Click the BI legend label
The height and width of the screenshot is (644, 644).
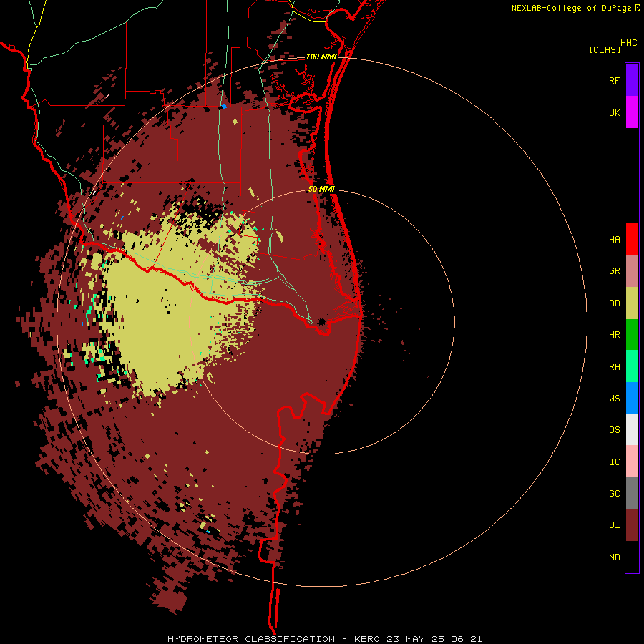(x=614, y=525)
